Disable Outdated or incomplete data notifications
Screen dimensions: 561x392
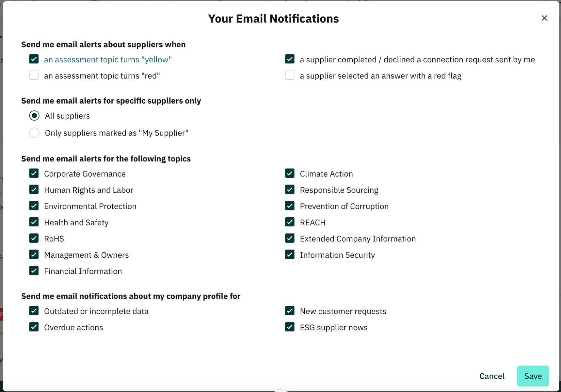34,311
